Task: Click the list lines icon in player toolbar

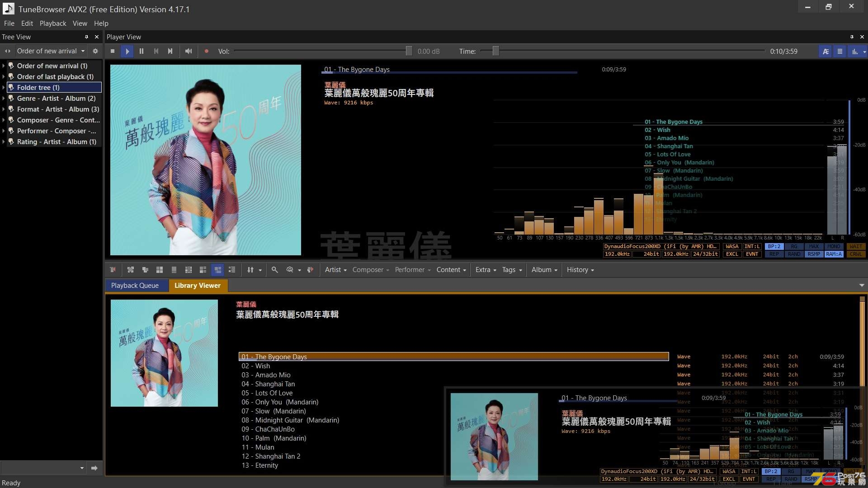Action: click(840, 51)
